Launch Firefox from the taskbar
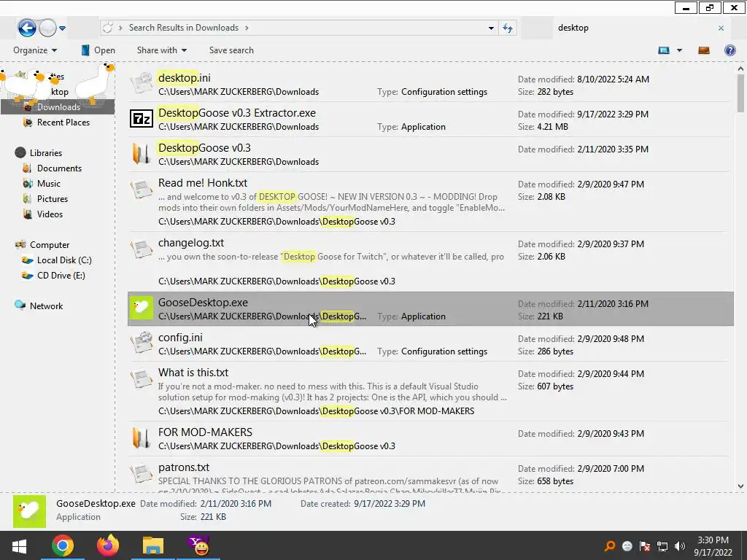Viewport: 747px width, 560px height. (108, 545)
